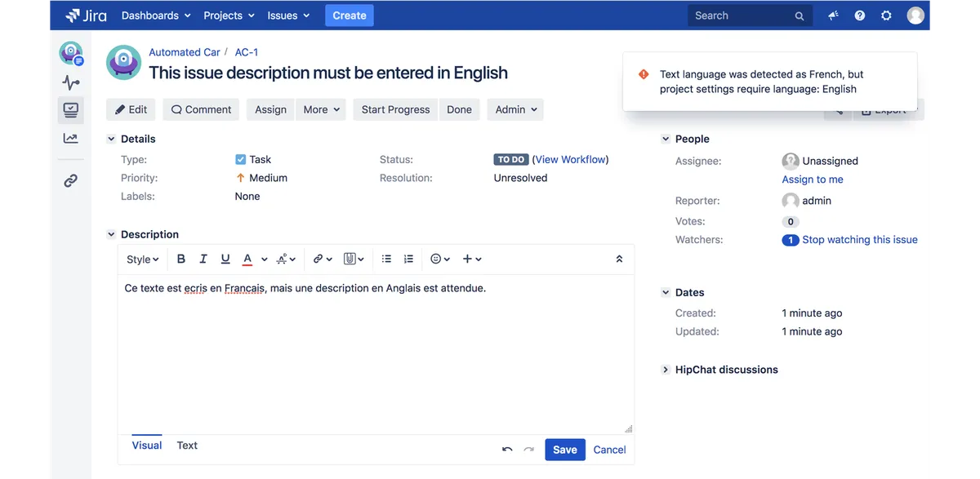Click the Assign to me link

[x=813, y=180]
